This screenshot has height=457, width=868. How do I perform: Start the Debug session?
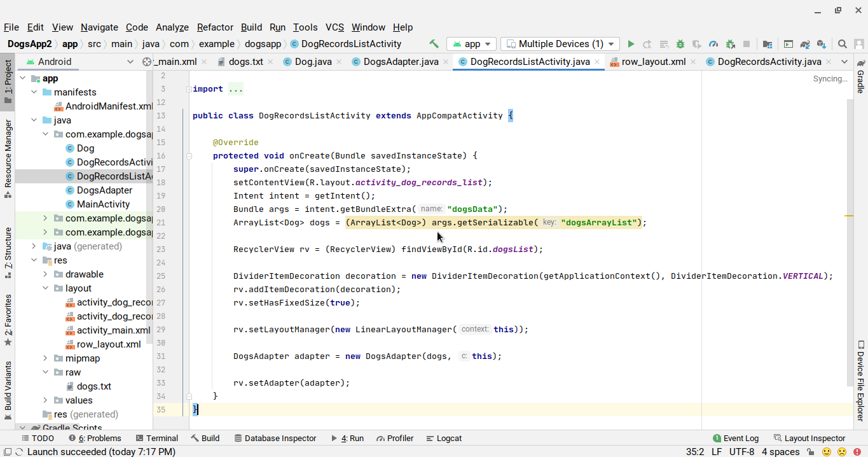680,44
